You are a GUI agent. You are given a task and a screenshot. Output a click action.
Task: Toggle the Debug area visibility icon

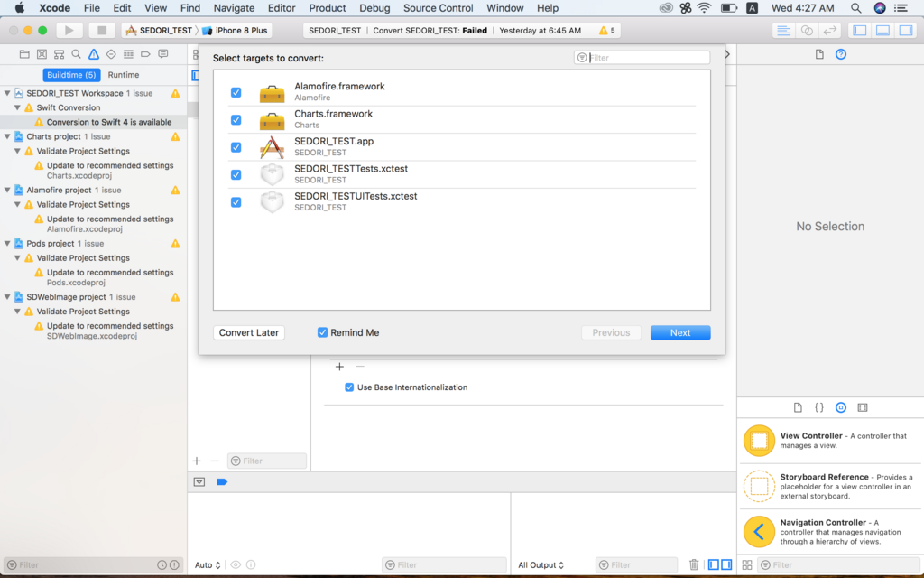882,30
